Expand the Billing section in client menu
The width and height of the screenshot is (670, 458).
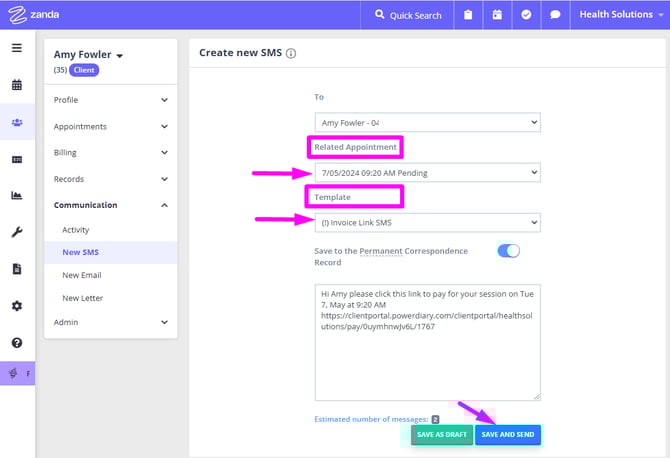click(110, 153)
